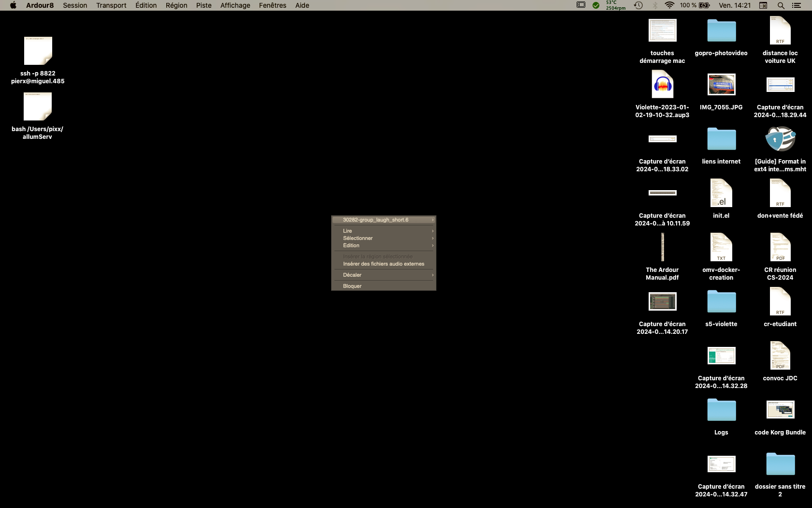This screenshot has height=508, width=812.
Task: Open the gopro-photovideo folder
Action: 721,31
